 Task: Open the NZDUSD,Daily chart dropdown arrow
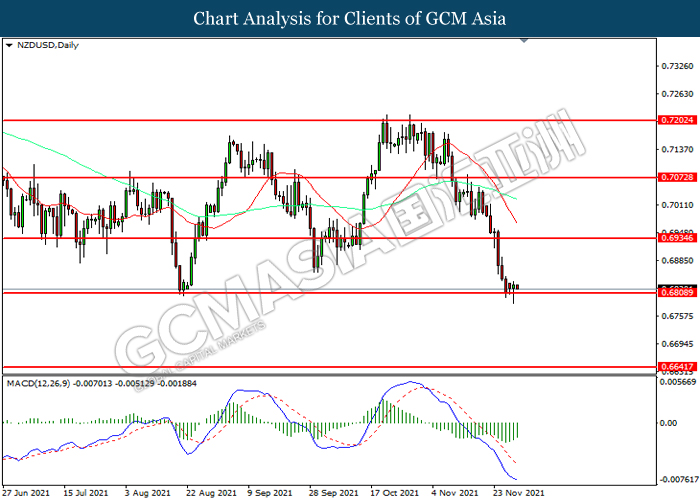pos(9,46)
